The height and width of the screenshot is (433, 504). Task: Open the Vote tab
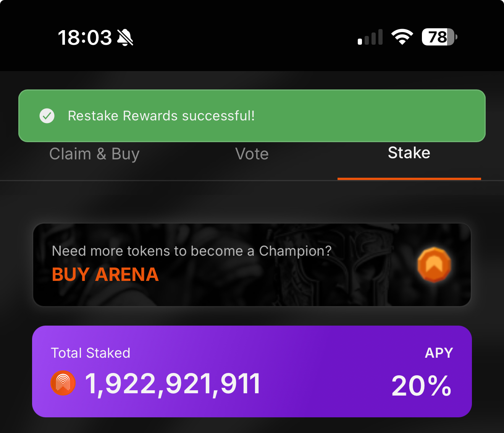coord(252,154)
